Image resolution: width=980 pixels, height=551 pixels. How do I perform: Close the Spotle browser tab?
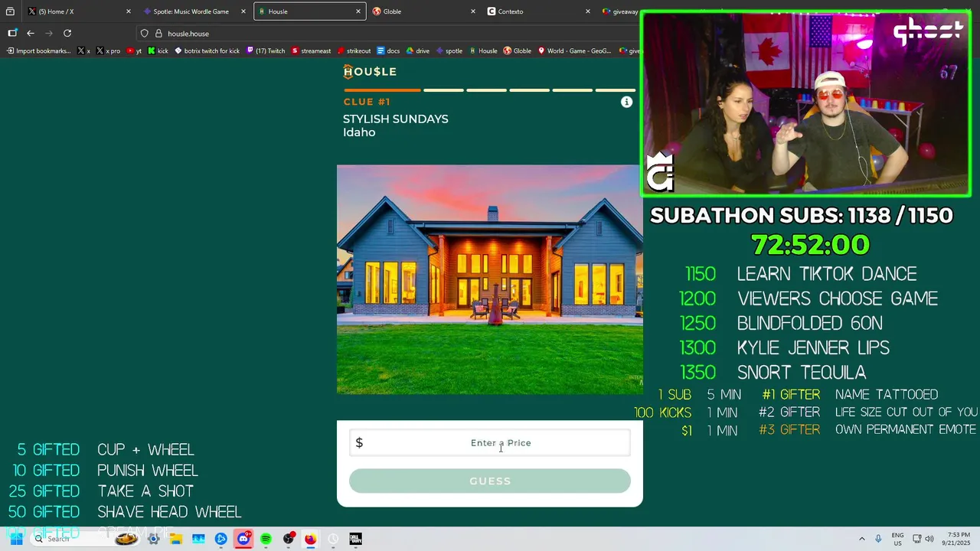pyautogui.click(x=243, y=11)
